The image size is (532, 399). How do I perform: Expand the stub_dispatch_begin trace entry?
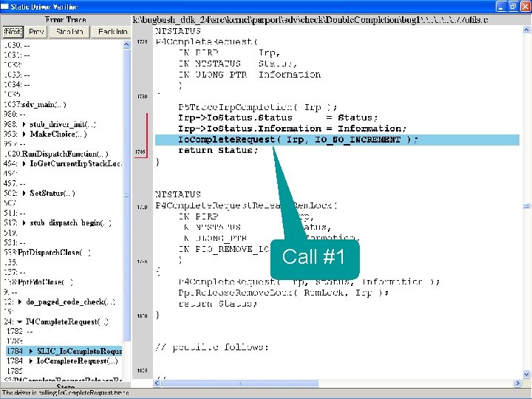(x=24, y=223)
